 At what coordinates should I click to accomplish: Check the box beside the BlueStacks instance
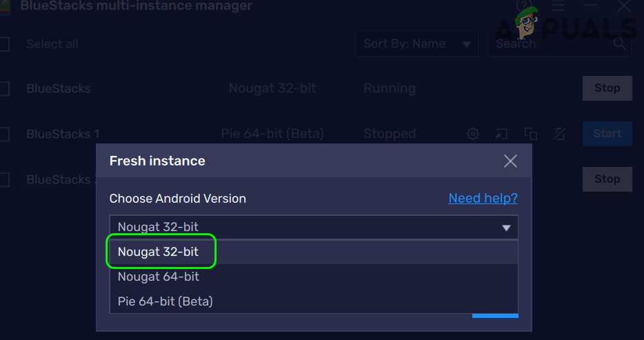[x=4, y=88]
